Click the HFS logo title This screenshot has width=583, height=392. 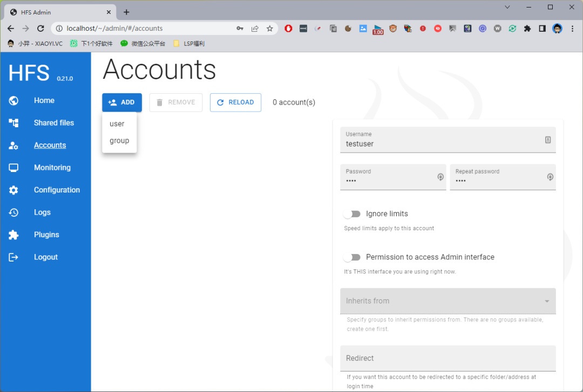(x=29, y=73)
